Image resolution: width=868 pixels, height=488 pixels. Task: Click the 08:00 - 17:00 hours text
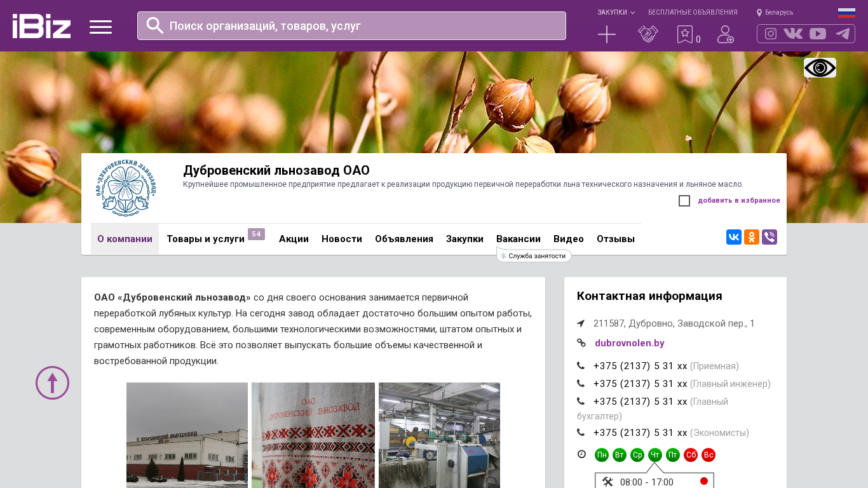(x=646, y=482)
